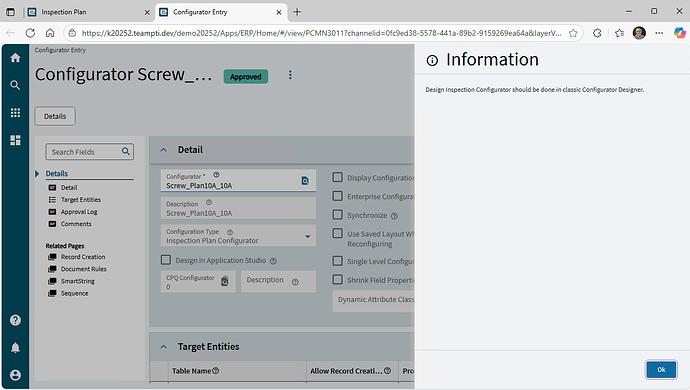Click the Details tab button
This screenshot has width=690, height=390.
[55, 116]
